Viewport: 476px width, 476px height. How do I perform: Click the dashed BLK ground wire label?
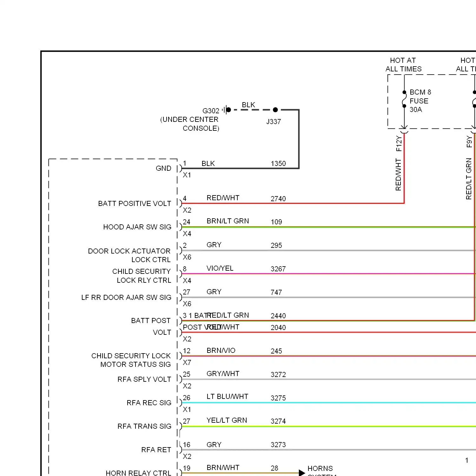click(x=248, y=105)
